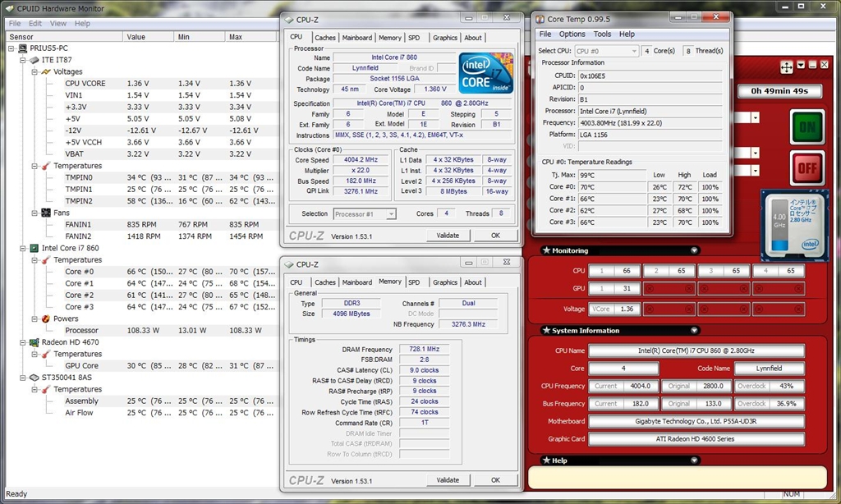Switch to Mainboard tab in upper CPU-Z
The image size is (841, 504).
(356, 38)
